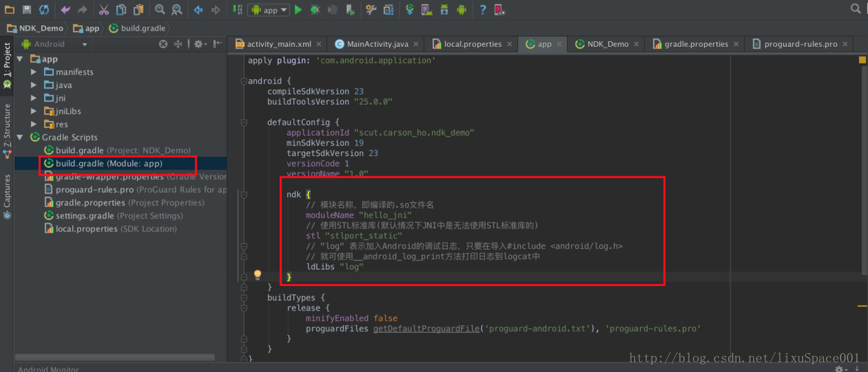
Task: Click the Help question mark icon
Action: [482, 10]
